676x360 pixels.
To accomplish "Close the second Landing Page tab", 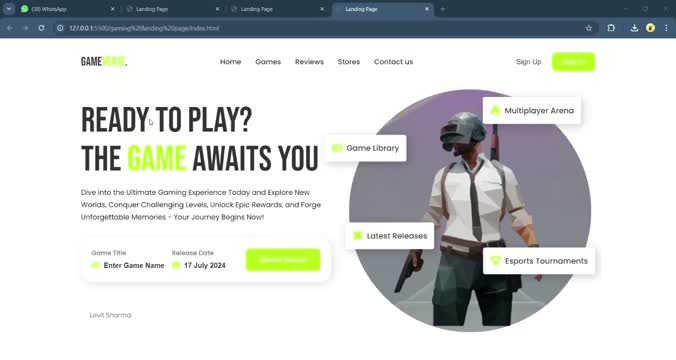I will click(322, 9).
